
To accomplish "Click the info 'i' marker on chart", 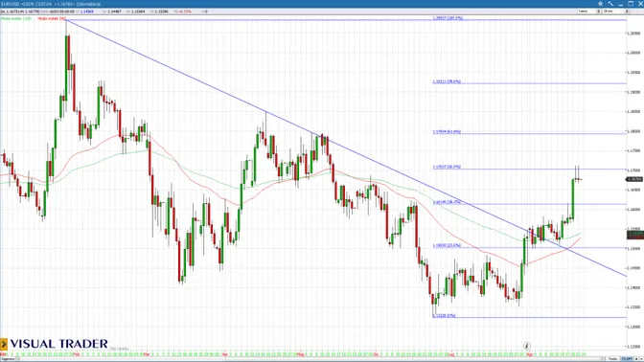I will coord(526,346).
